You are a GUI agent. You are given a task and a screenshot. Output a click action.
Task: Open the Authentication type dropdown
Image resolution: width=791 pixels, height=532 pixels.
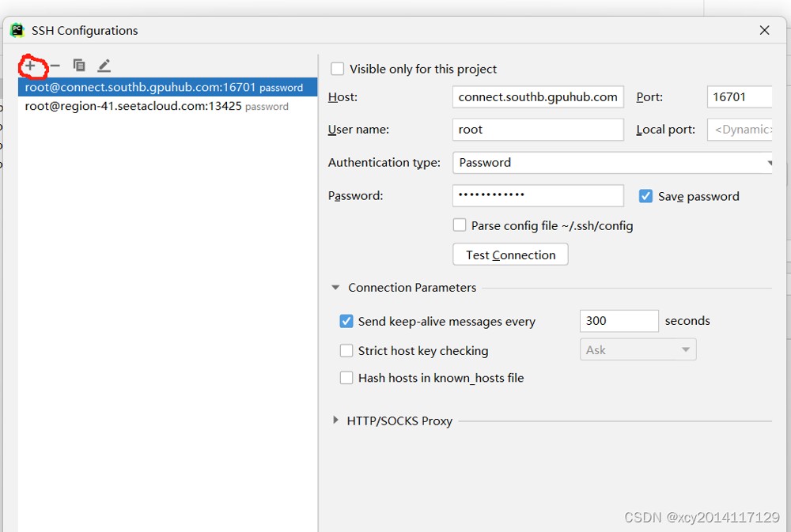612,162
